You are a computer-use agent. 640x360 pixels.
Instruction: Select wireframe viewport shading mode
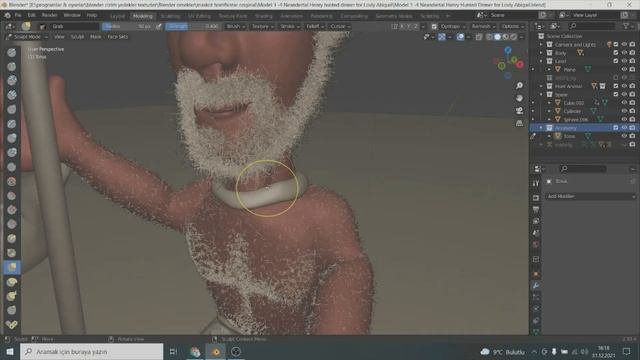tap(489, 37)
